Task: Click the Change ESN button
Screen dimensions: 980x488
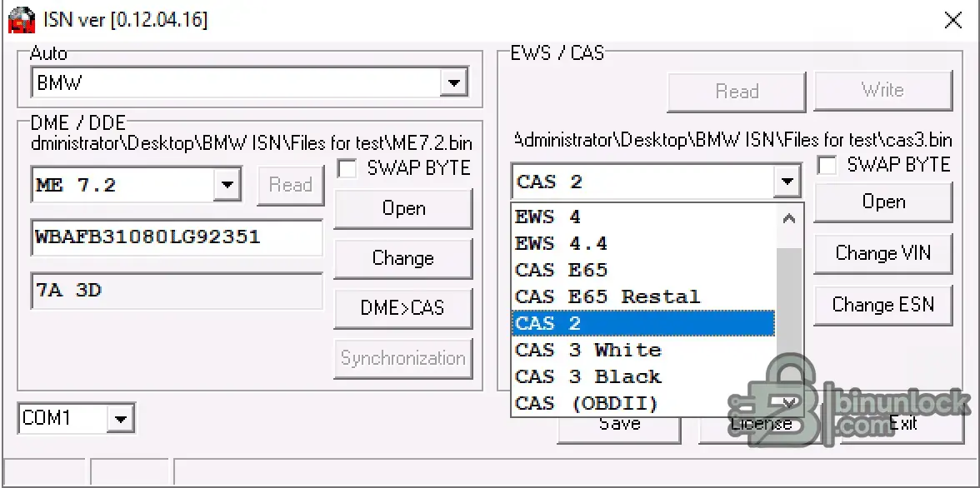Action: (883, 305)
